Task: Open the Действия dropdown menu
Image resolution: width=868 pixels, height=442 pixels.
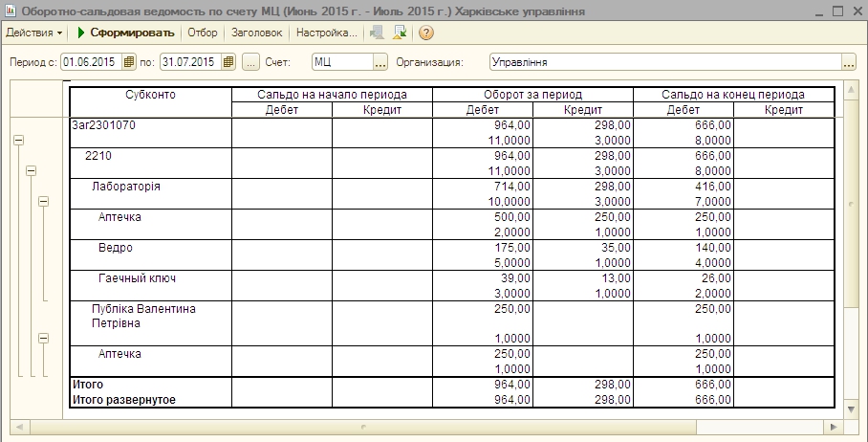Action: [x=33, y=33]
